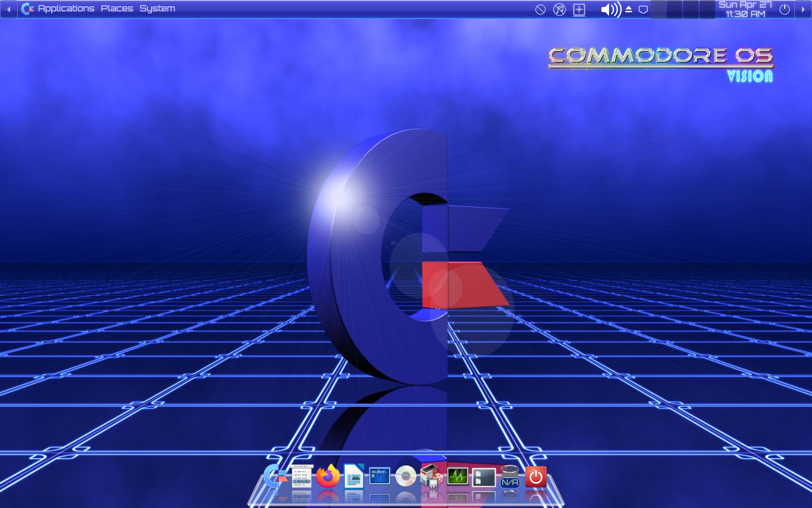Open the calendar from Sun Apr 27 clock
Viewport: 812px width, 508px height.
tap(745, 9)
